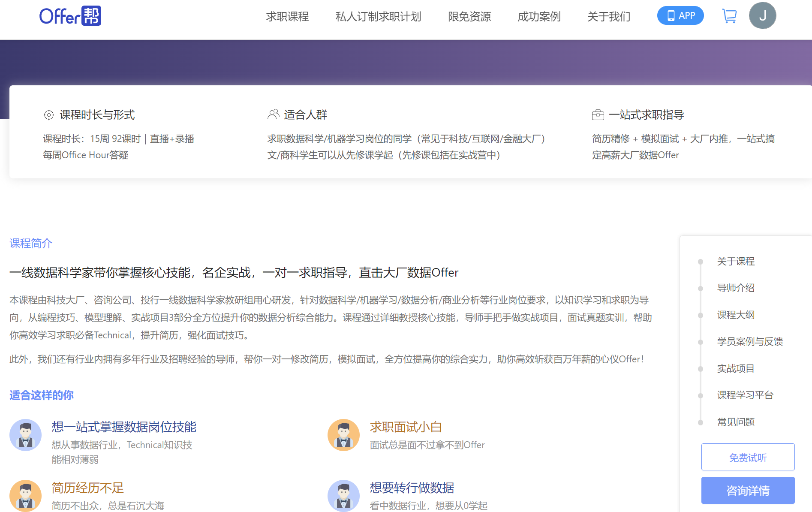The width and height of the screenshot is (812, 512).
Task: Click the title 想一站式掌握数据岗位技能
Action: pyautogui.click(x=124, y=427)
